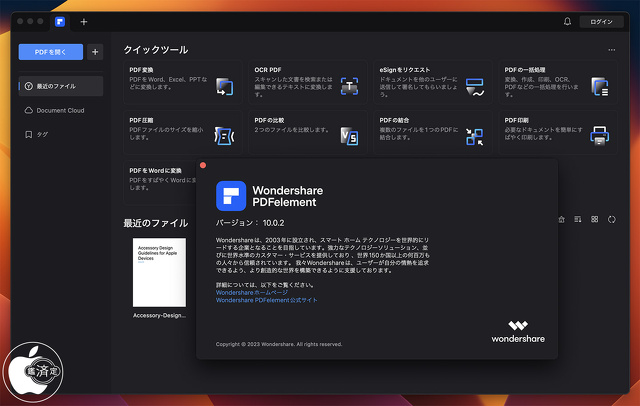Click the Accessory-Design... file name
Viewport: 640px width, 406px height.
[x=159, y=315]
